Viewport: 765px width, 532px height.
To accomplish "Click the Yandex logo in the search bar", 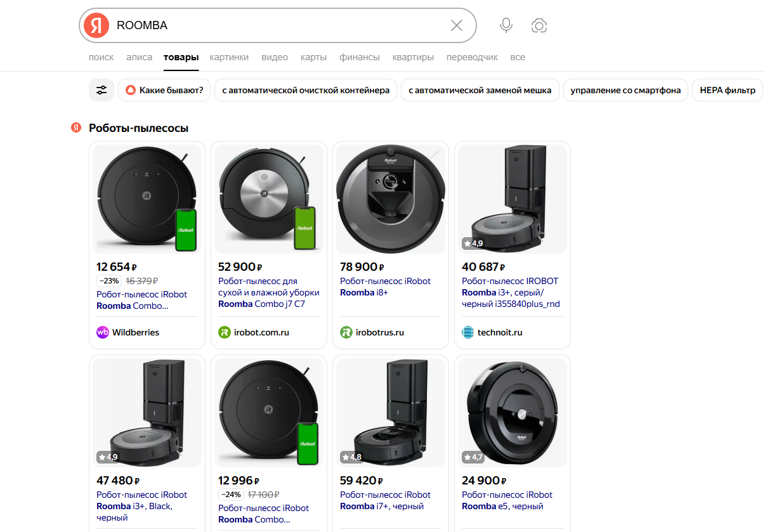I will (x=96, y=25).
